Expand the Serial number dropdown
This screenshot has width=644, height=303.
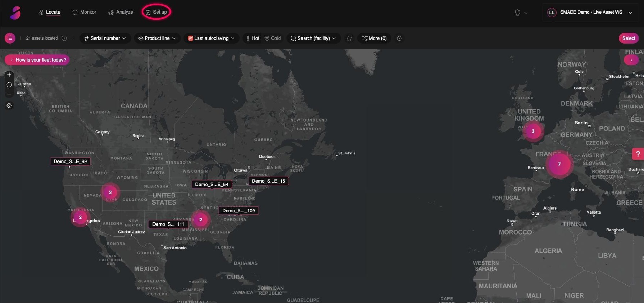pos(105,38)
